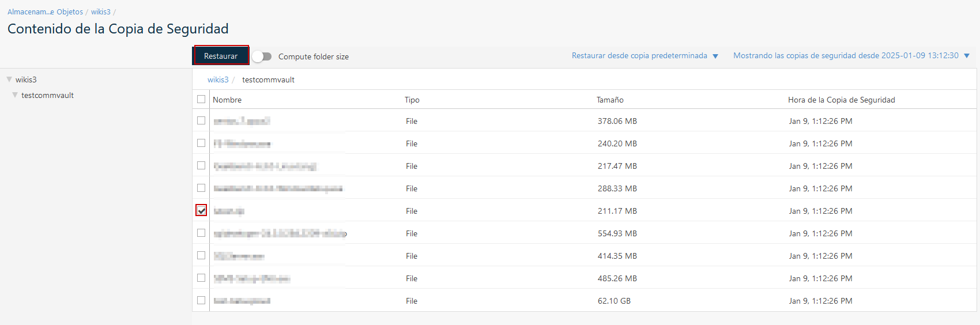Screen dimensions: 980x325
Task: Click testcommvault in the table path
Action: tap(268, 80)
